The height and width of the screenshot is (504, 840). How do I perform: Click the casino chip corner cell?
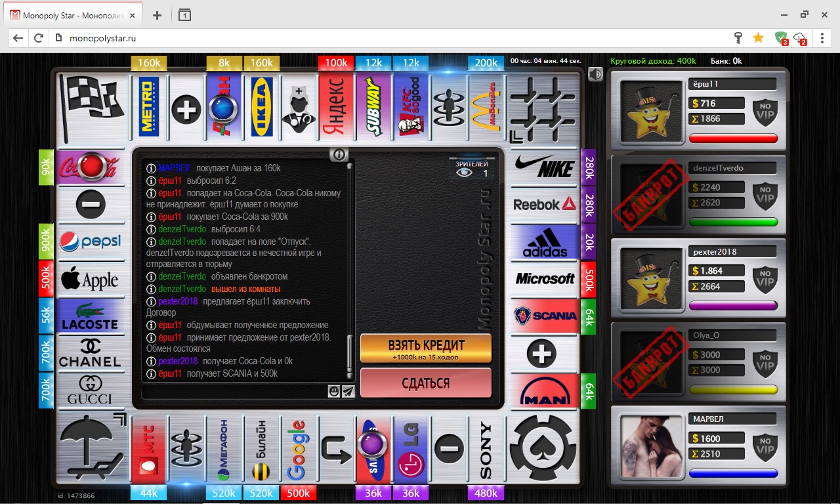coord(544,448)
